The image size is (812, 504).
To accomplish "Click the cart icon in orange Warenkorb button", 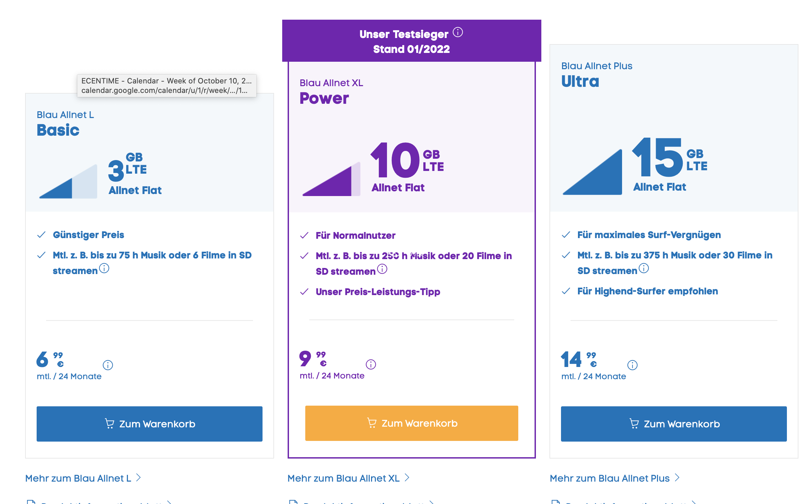I will [372, 423].
